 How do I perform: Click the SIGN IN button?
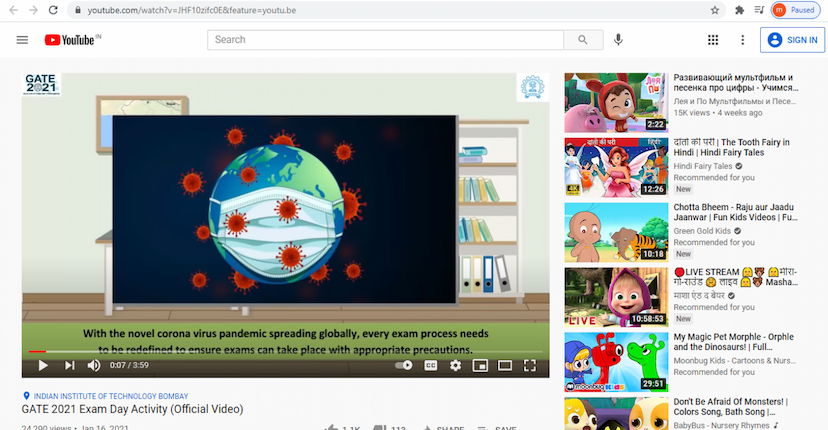click(791, 40)
